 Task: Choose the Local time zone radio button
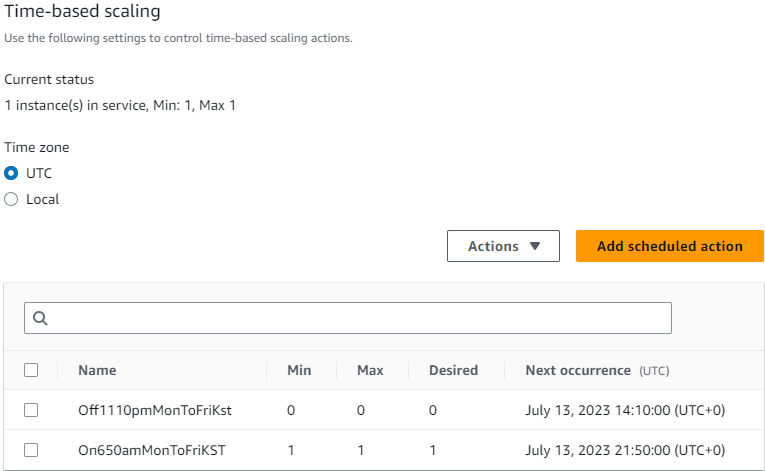pyautogui.click(x=12, y=199)
